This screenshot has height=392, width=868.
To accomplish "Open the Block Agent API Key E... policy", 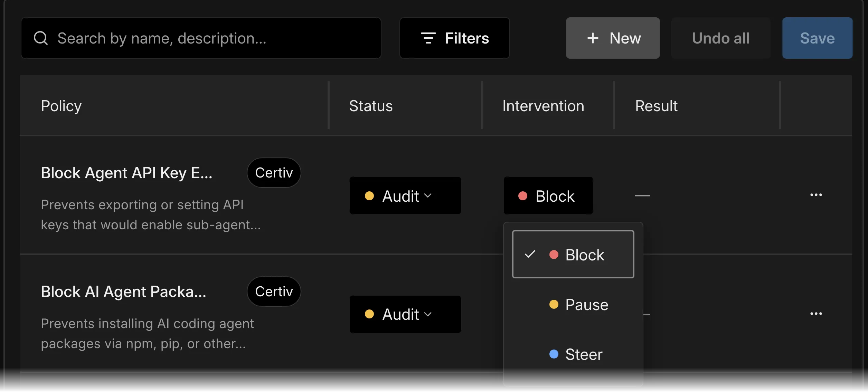I will [x=126, y=173].
